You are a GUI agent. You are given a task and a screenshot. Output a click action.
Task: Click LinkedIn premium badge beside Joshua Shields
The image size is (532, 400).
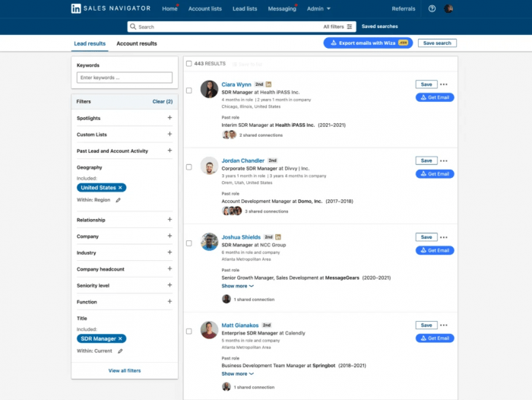[278, 237]
